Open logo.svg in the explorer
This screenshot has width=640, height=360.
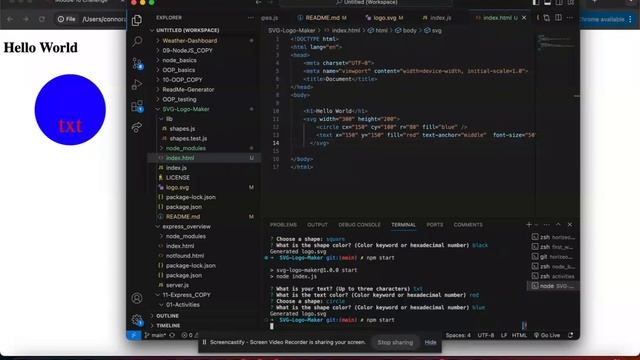(177, 187)
